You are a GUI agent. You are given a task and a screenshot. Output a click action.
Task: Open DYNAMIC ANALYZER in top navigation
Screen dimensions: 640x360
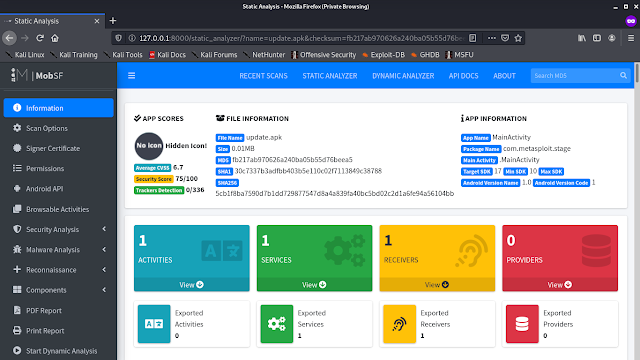pos(403,76)
